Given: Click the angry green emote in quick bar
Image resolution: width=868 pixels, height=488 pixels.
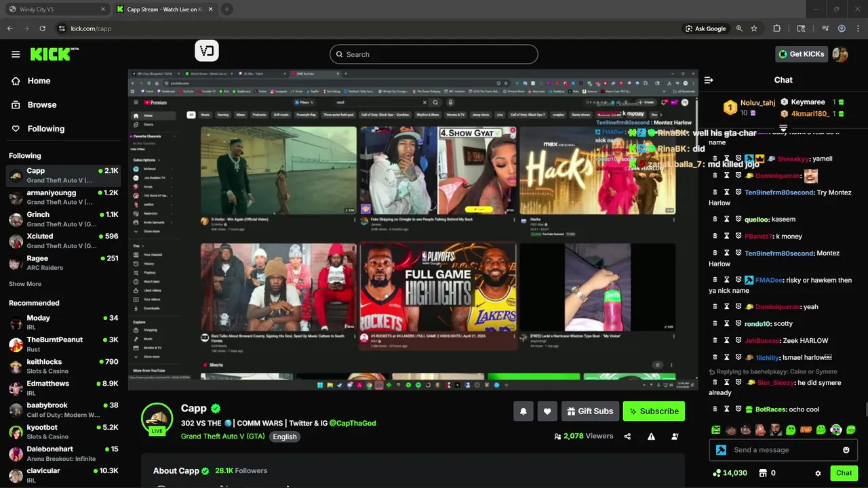Looking at the screenshot, I should coord(716,430).
